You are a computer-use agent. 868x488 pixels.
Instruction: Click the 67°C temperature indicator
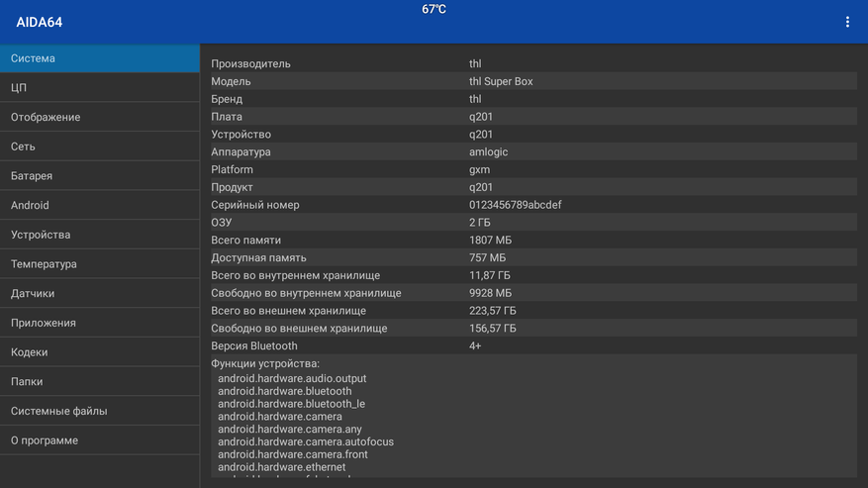(434, 9)
